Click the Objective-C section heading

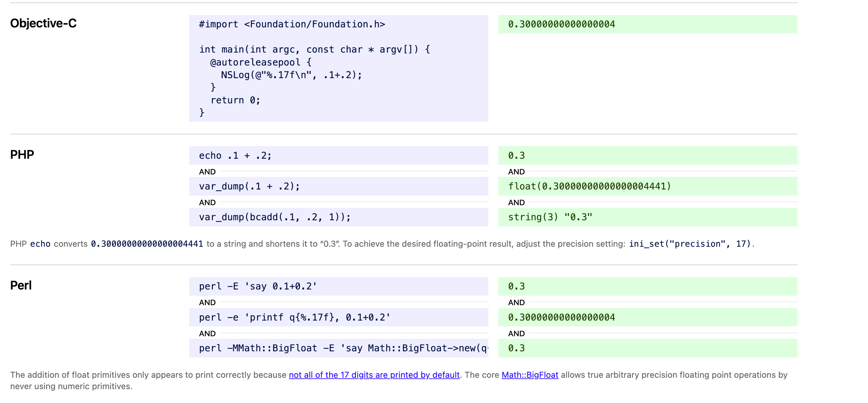[x=43, y=23]
